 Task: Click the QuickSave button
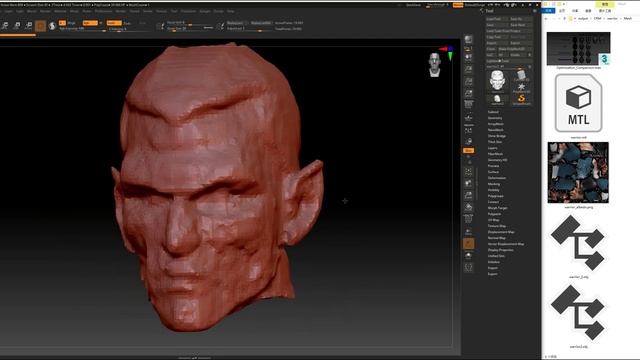(x=413, y=5)
